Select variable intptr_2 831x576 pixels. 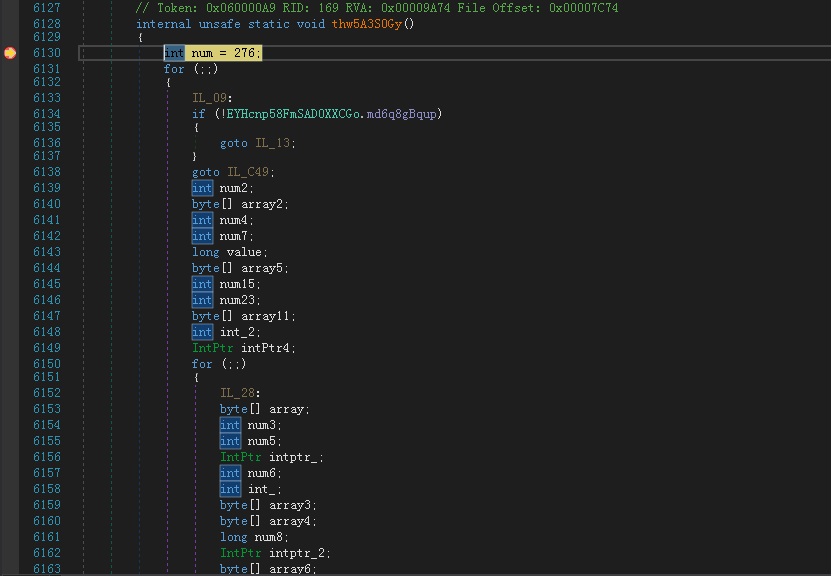tap(297, 553)
